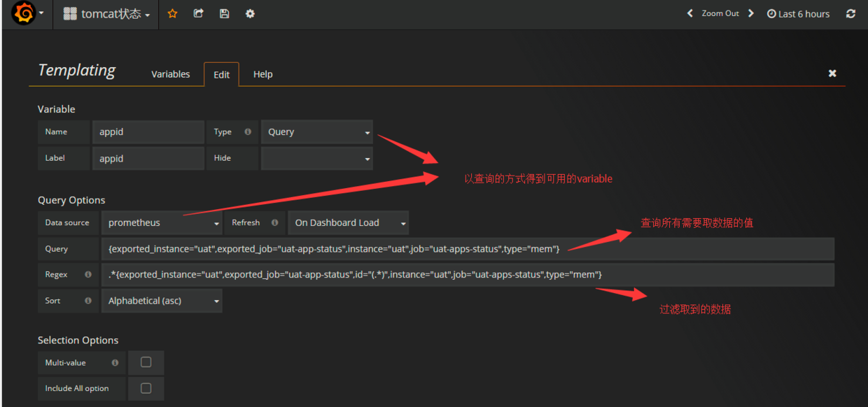This screenshot has height=407, width=868.
Task: Shift time range back with left arrow
Action: pos(689,13)
